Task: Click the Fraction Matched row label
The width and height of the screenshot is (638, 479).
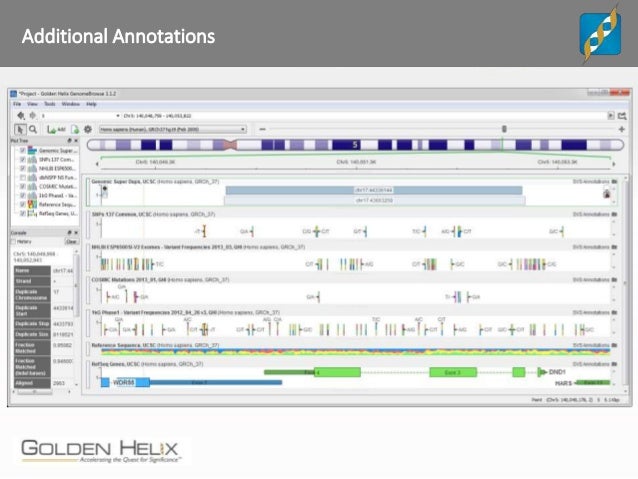Action: tap(32, 348)
